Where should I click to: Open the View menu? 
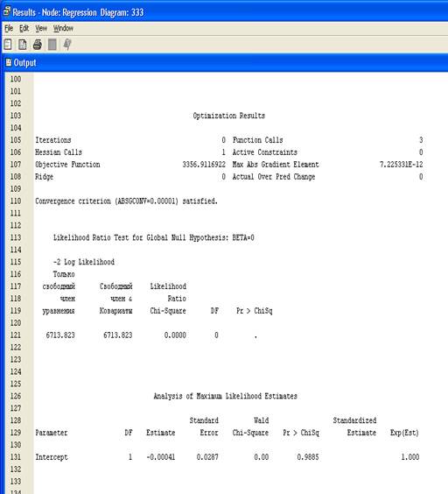tap(41, 28)
